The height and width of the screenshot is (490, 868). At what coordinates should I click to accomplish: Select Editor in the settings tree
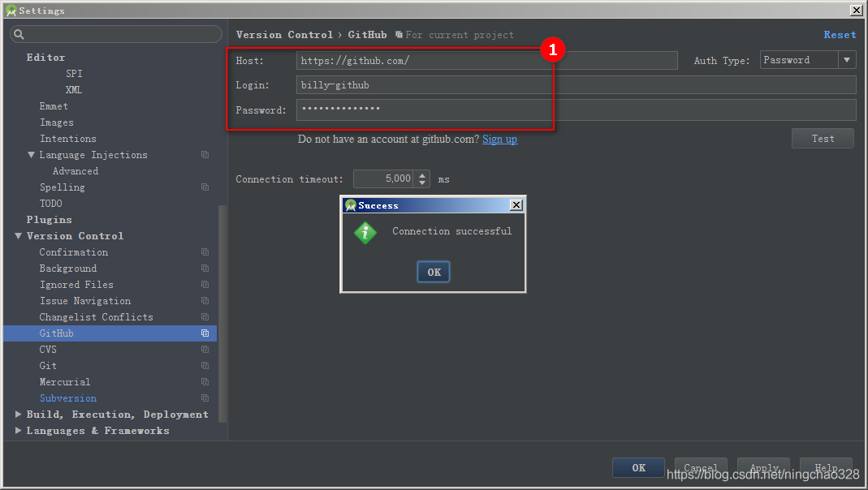[45, 58]
